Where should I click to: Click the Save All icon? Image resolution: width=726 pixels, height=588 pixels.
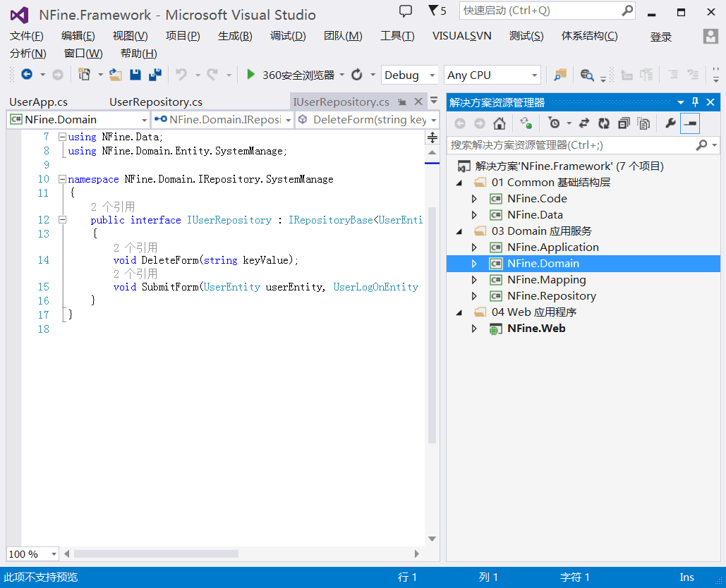pos(155,75)
